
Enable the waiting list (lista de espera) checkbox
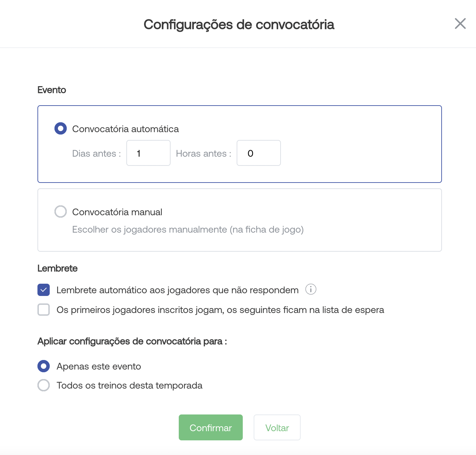click(44, 310)
